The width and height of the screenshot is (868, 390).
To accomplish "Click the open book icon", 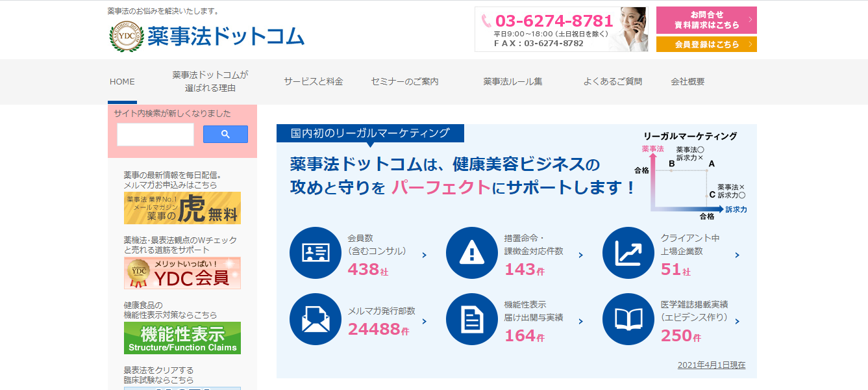I will click(628, 319).
